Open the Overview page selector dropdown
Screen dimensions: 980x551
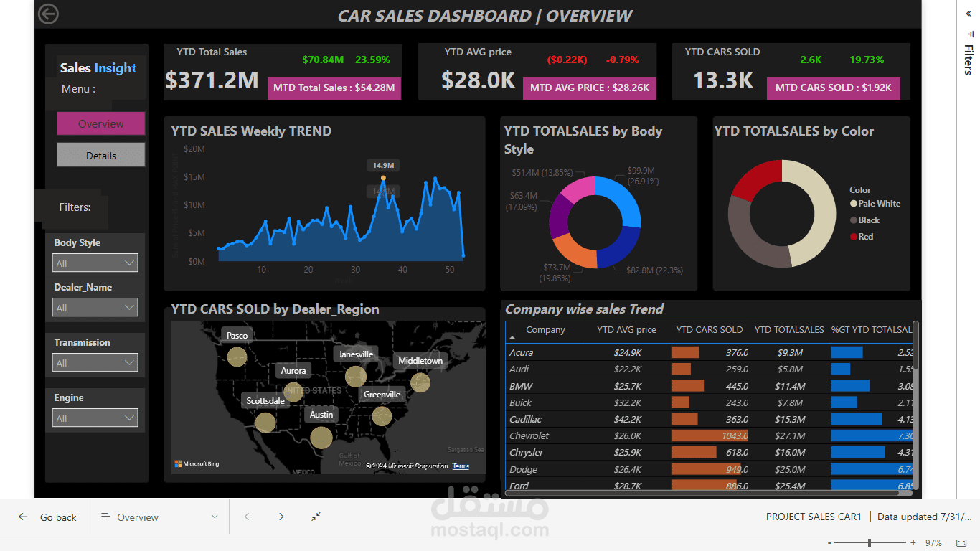[159, 517]
